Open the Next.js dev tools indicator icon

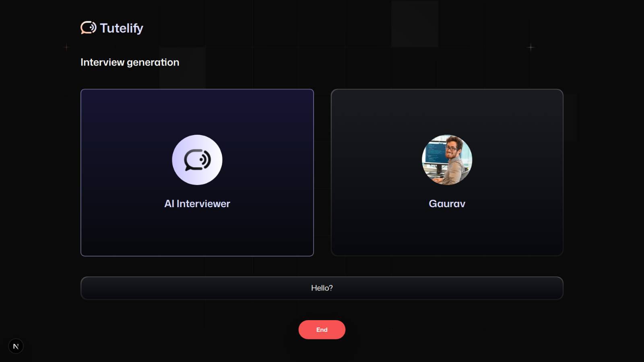pyautogui.click(x=16, y=346)
